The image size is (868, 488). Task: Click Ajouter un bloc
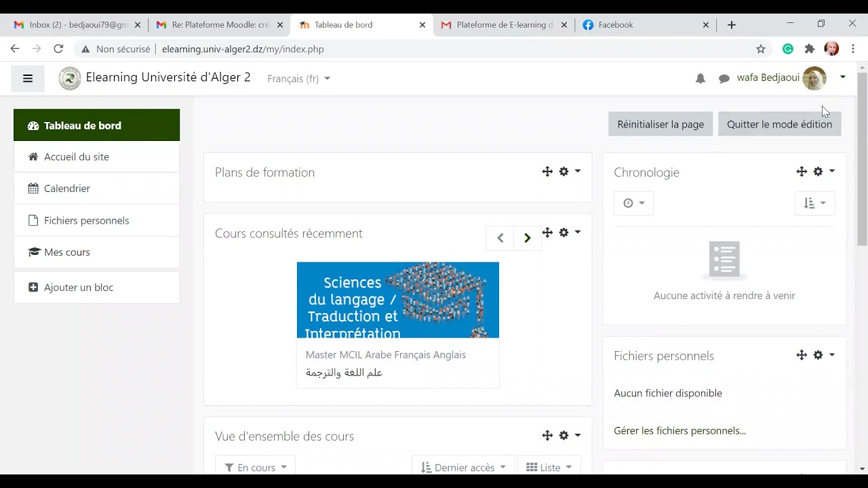point(96,287)
